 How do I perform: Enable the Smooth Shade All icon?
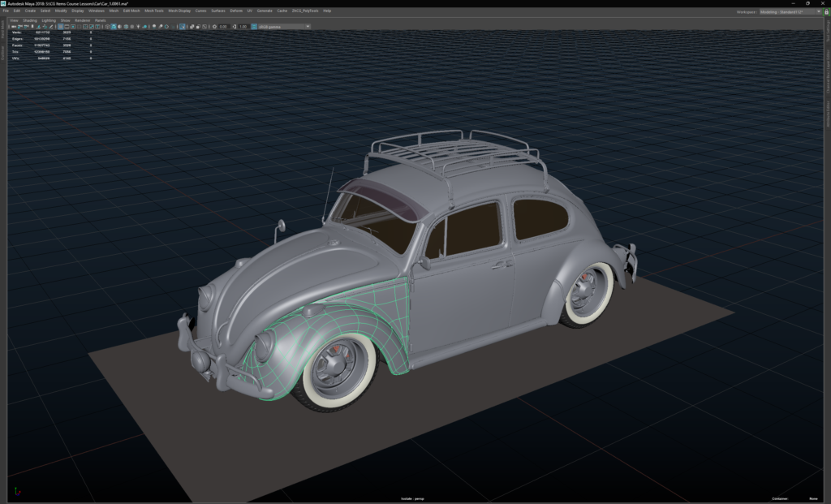click(114, 26)
